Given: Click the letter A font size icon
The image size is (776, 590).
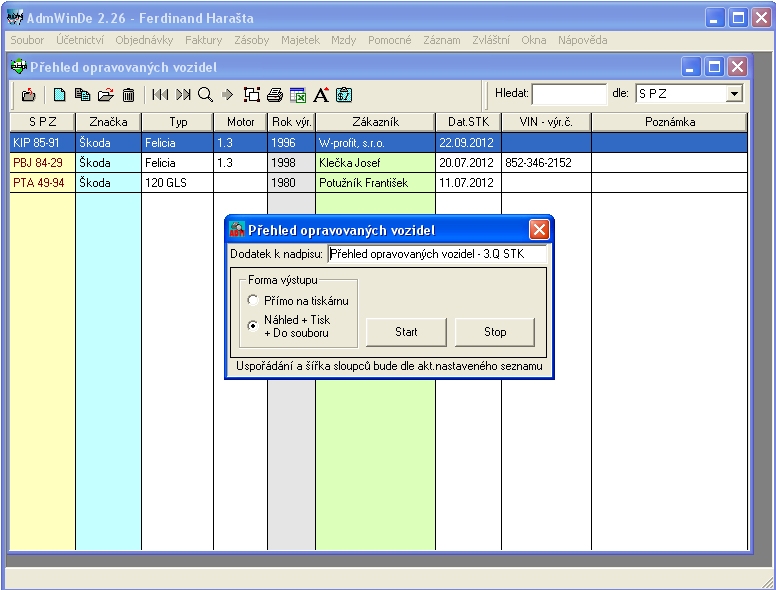Looking at the screenshot, I should (x=321, y=95).
